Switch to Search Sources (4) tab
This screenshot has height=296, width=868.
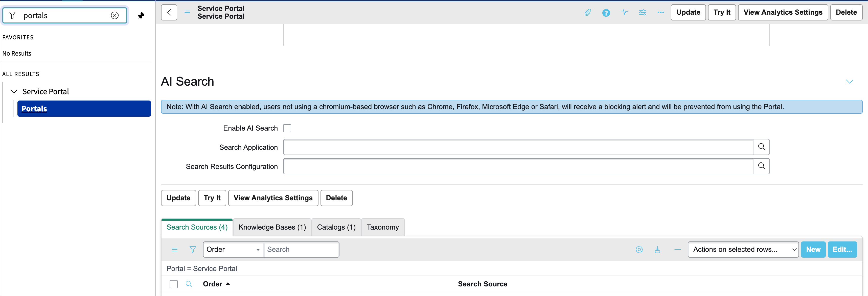[x=197, y=227]
